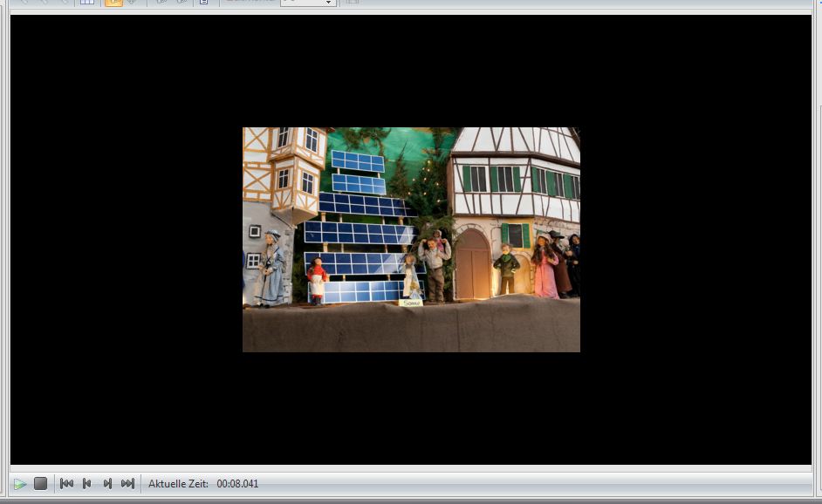Click the solar panels in the video preview

(358, 231)
